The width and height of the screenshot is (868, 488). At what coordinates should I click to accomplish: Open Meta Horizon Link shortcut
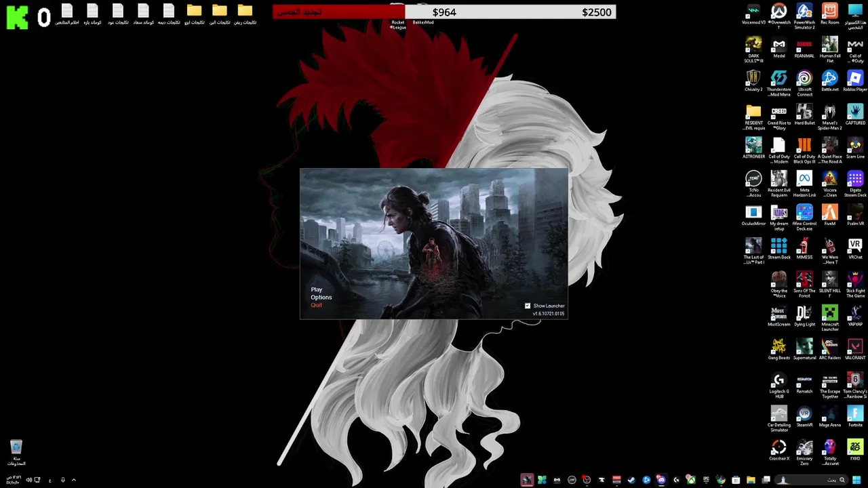click(x=804, y=183)
